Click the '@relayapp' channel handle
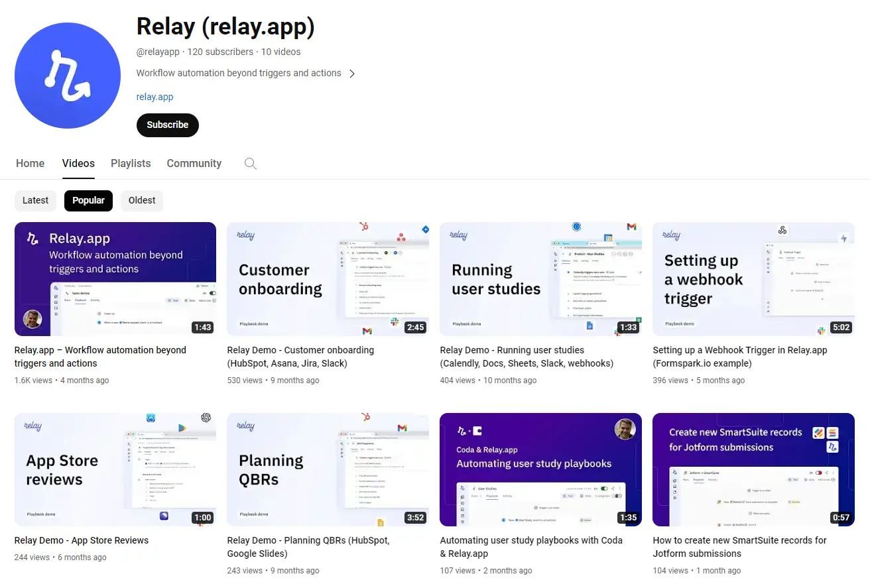This screenshot has width=870, height=588. [x=158, y=52]
